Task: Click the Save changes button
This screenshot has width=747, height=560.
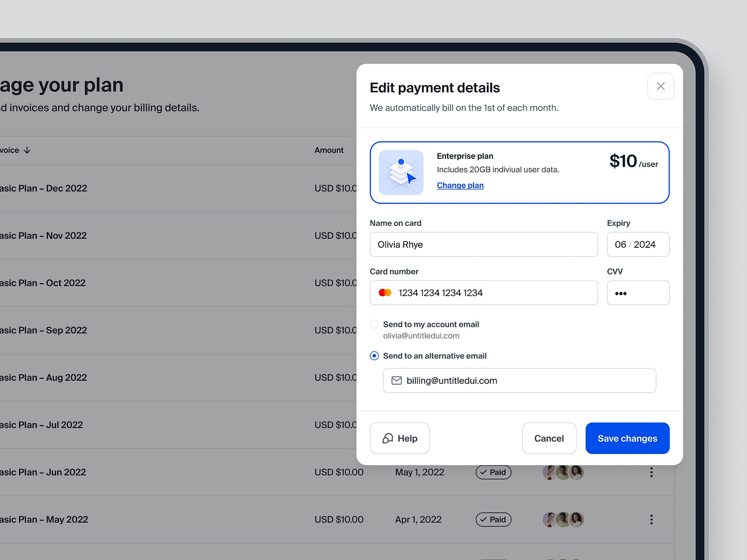Action: pyautogui.click(x=627, y=438)
